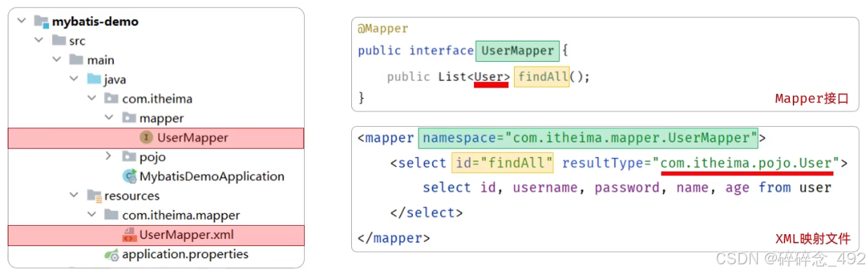The height and width of the screenshot is (272, 868).
Task: Click the resources folder icon
Action: [x=94, y=196]
